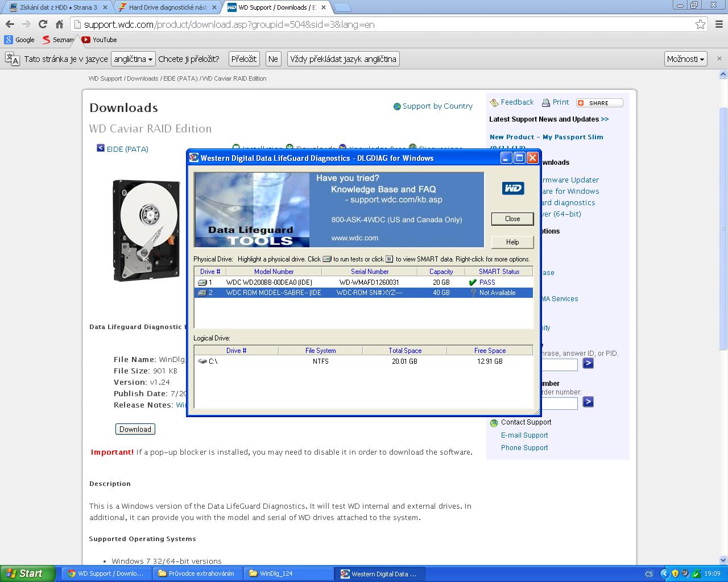Click green PASS checkmark icon for drive 1

pos(473,282)
